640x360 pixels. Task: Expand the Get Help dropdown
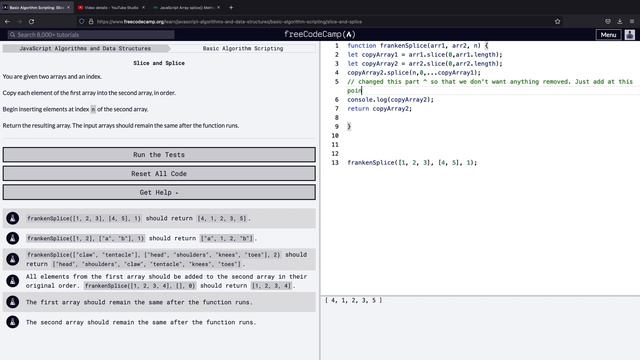(x=159, y=192)
